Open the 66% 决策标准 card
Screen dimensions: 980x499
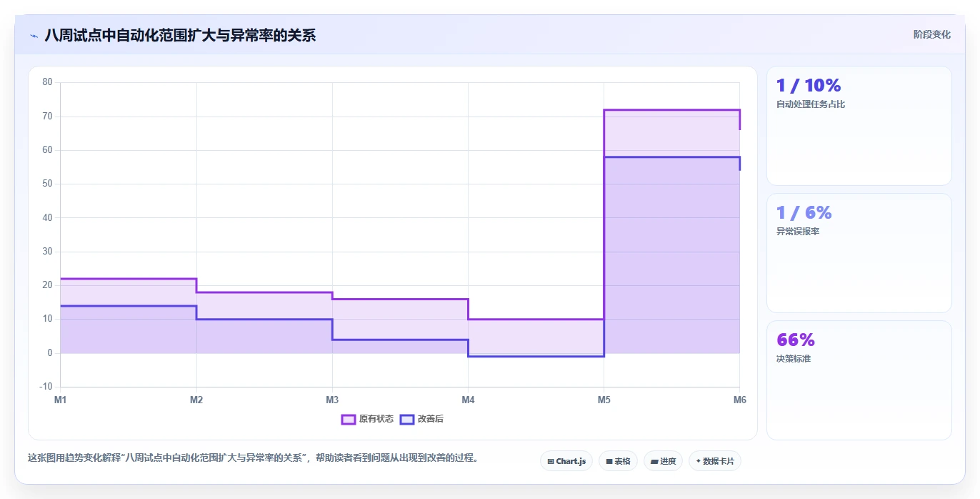859,380
